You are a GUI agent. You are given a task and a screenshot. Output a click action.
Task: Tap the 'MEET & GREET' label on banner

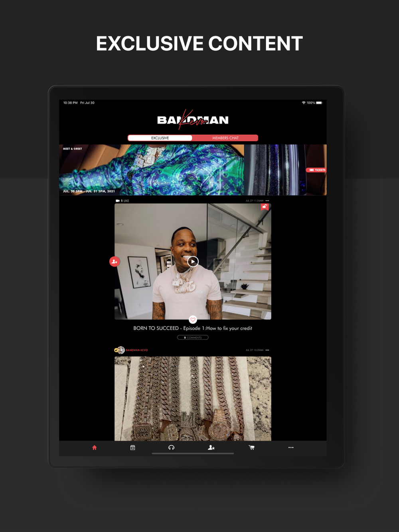point(72,149)
